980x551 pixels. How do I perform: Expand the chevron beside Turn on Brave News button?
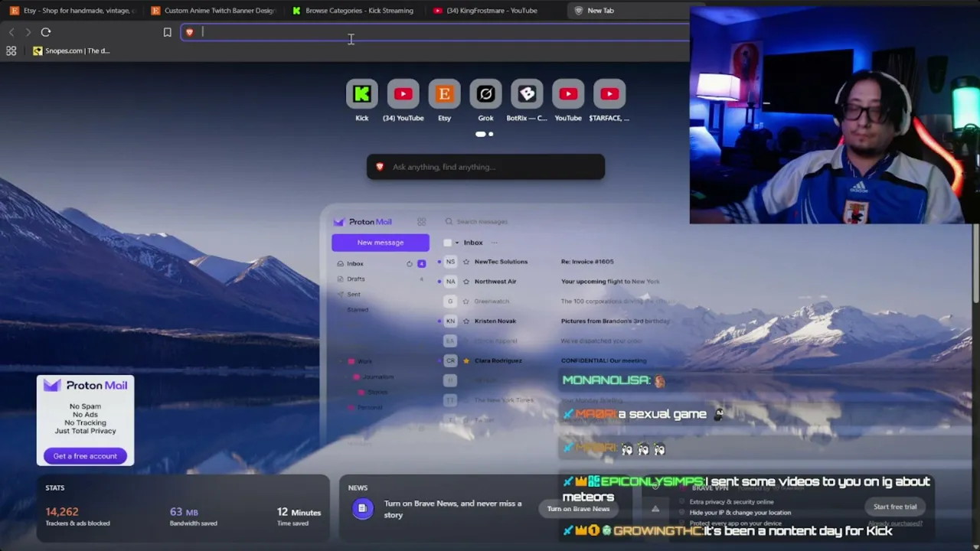655,509
